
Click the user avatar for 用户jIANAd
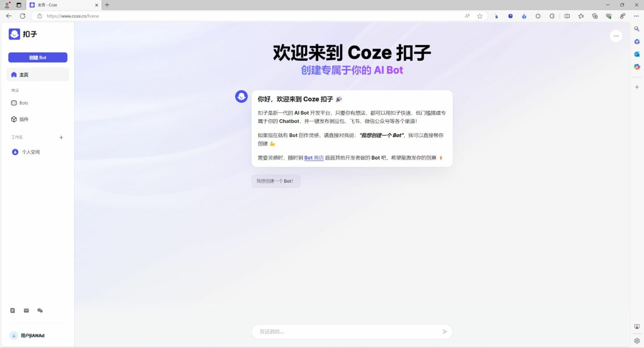pos(15,335)
